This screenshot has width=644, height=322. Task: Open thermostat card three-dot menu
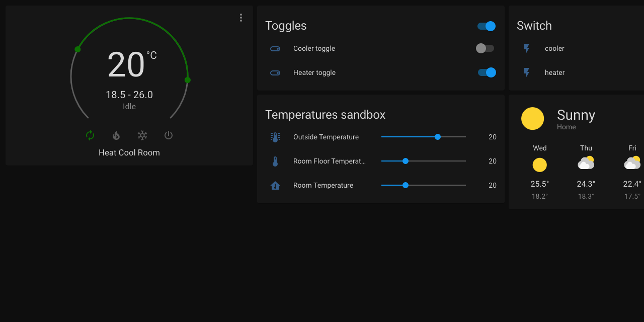(241, 18)
